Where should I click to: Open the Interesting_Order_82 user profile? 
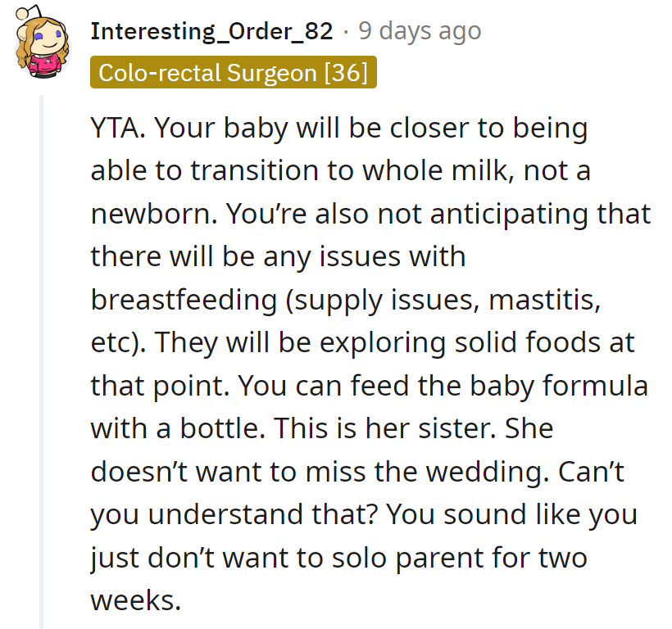click(x=211, y=31)
